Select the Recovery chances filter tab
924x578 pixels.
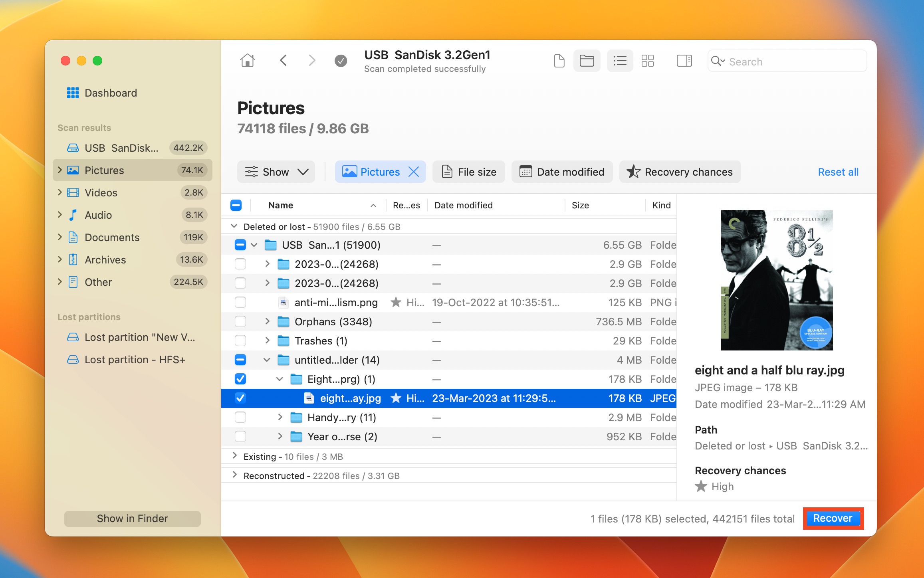coord(679,171)
